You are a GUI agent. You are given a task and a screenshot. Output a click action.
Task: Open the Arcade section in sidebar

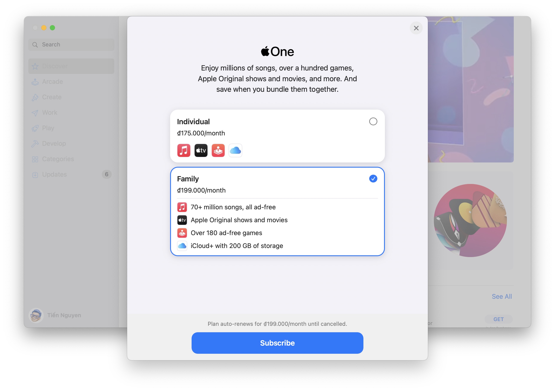[52, 81]
